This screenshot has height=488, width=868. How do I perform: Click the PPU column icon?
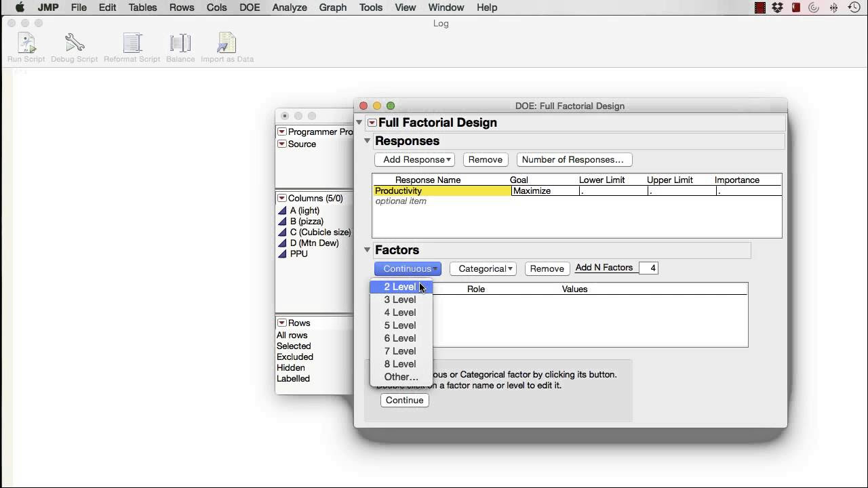[x=283, y=254]
